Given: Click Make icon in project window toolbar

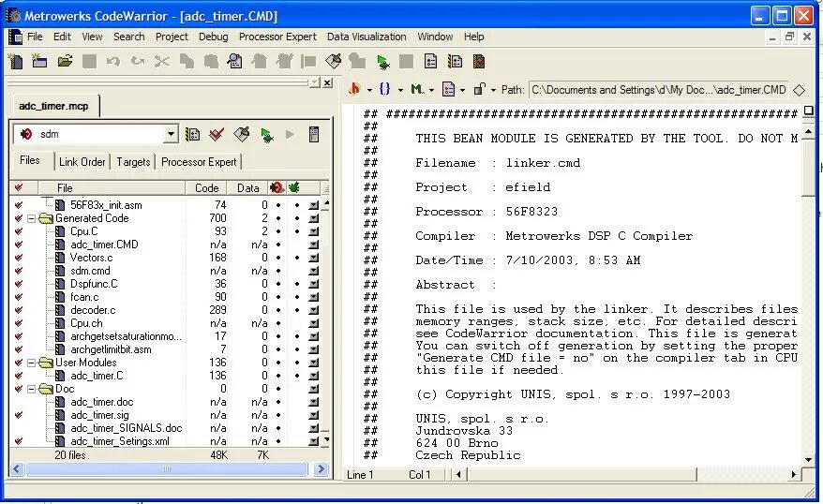Looking at the screenshot, I should click(242, 134).
